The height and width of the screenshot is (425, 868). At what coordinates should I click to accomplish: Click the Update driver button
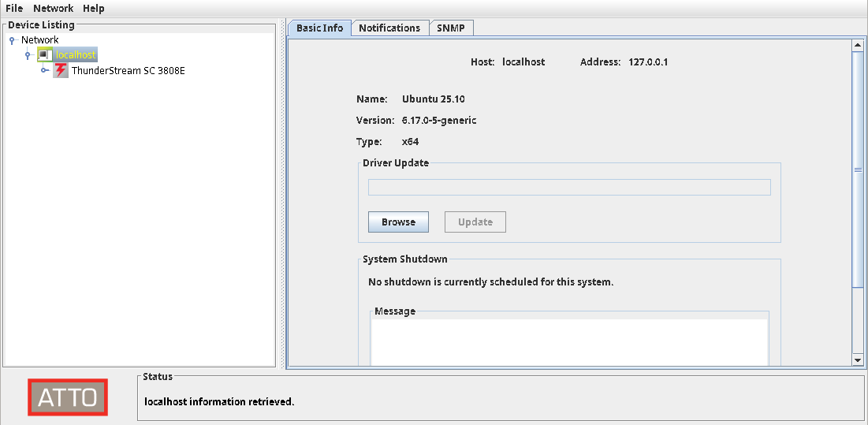click(475, 222)
